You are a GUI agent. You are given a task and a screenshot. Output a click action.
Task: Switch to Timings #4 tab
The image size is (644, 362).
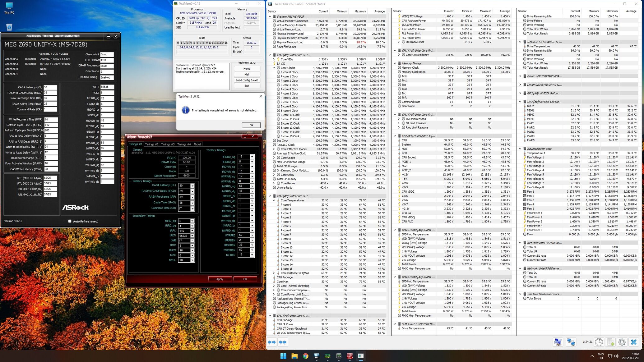click(x=184, y=144)
